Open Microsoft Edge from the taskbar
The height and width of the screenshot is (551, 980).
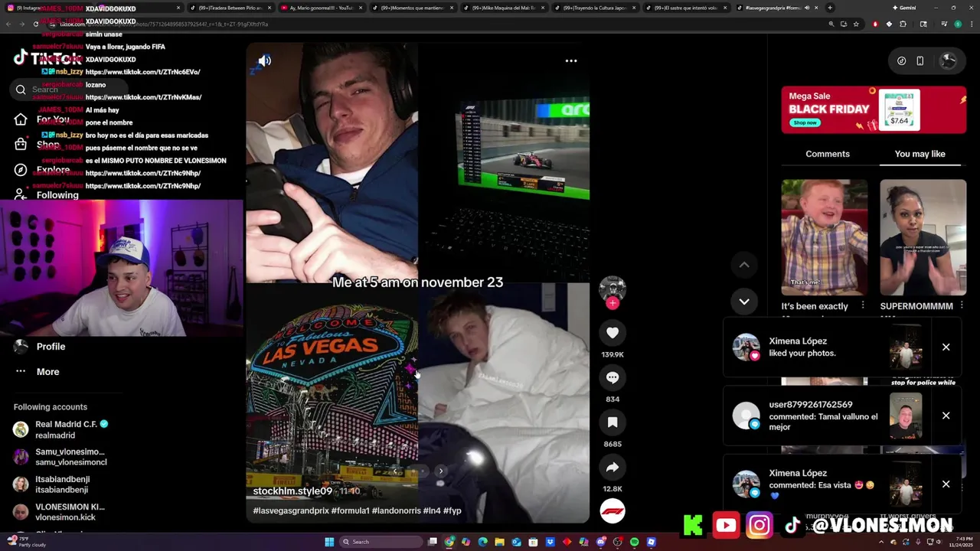coord(483,542)
